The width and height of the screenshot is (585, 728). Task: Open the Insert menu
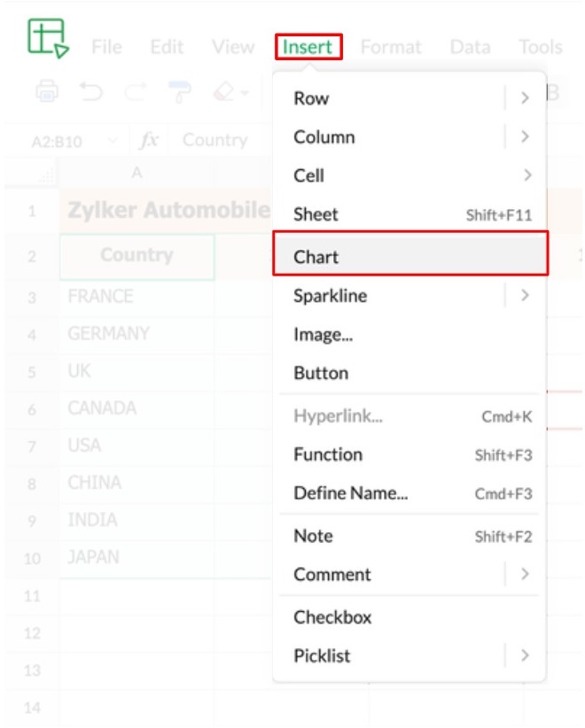coord(308,47)
